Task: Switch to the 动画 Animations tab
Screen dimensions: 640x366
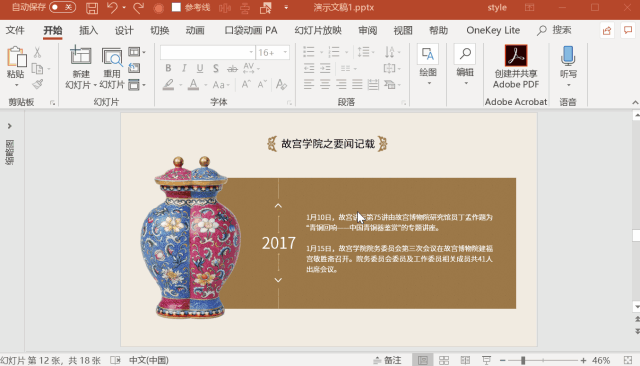Action: click(195, 30)
